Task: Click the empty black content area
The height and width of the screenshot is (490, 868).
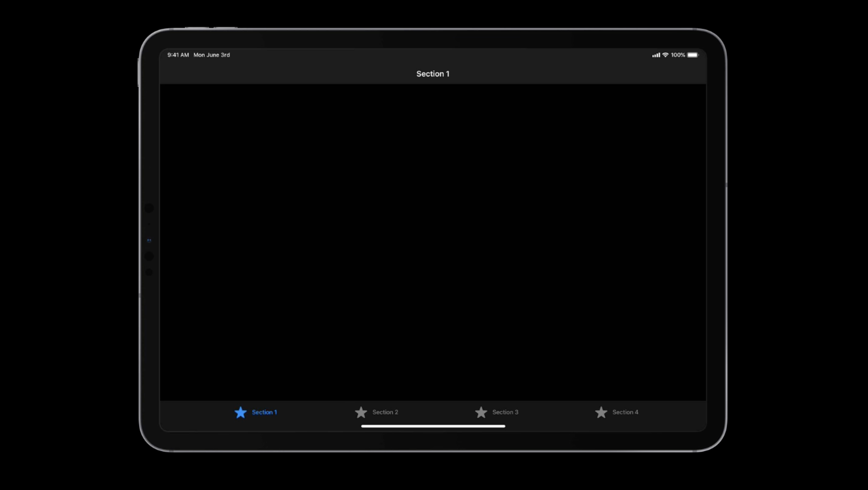Action: (x=433, y=240)
